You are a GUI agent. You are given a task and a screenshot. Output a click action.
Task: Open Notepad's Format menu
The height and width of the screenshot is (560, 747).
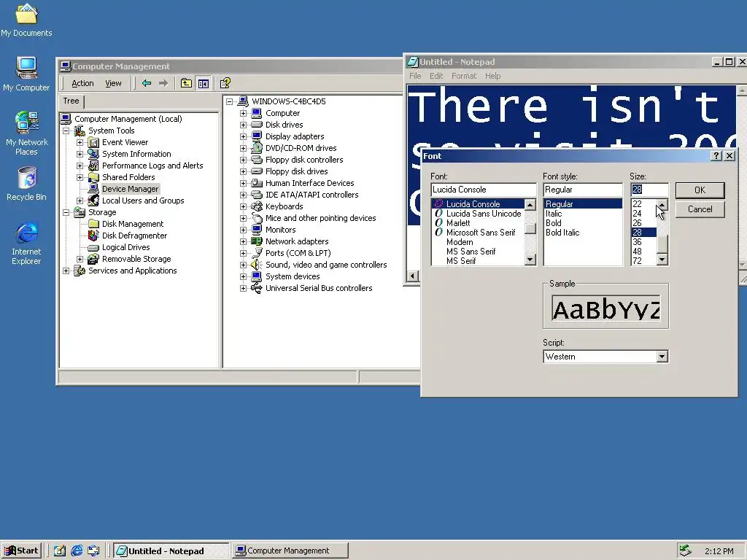(464, 76)
